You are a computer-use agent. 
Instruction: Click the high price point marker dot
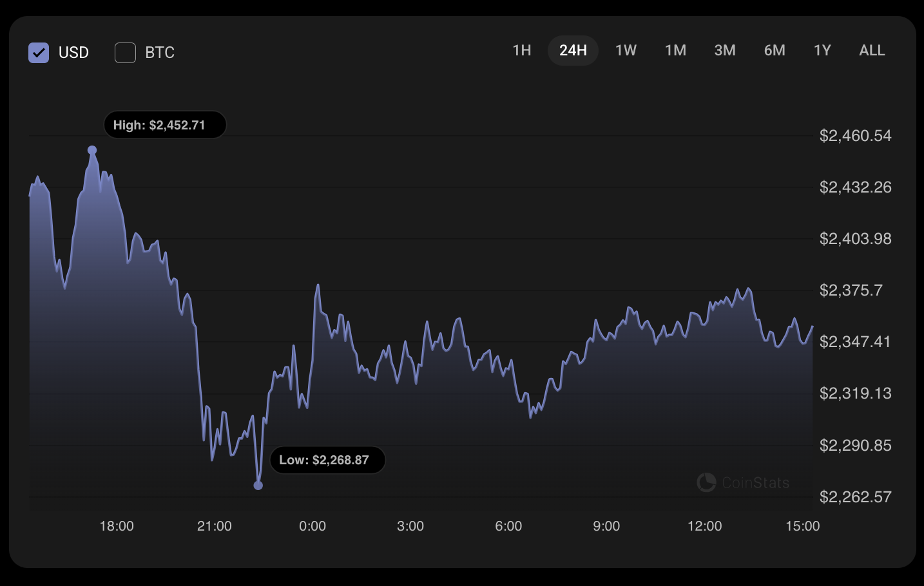(x=92, y=150)
